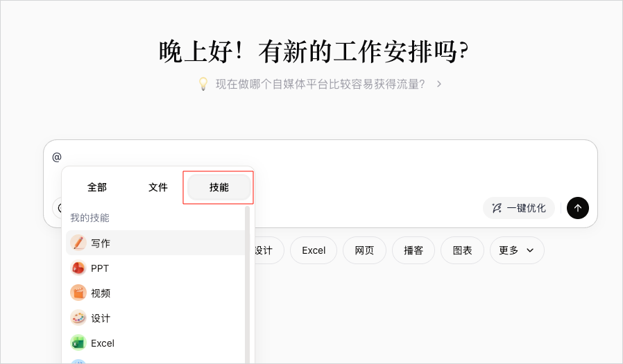623x364 pixels.
Task: Click the skills list scrollbar
Action: tap(248, 284)
